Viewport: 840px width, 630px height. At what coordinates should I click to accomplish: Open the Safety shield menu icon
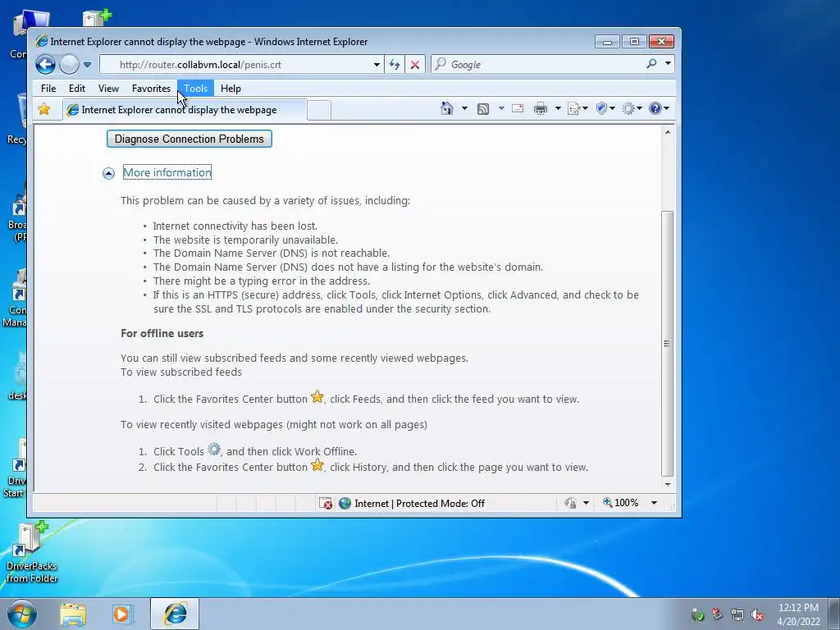pos(601,109)
